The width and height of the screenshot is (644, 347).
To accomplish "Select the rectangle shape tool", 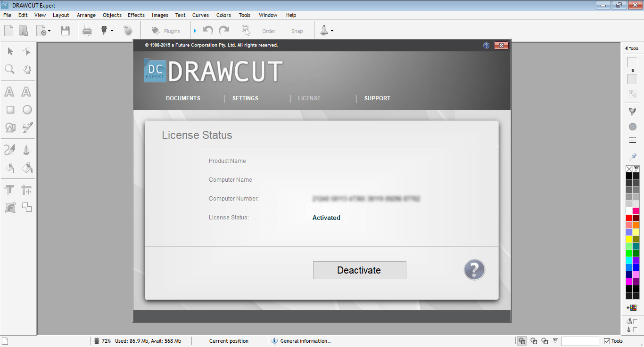I will point(10,110).
